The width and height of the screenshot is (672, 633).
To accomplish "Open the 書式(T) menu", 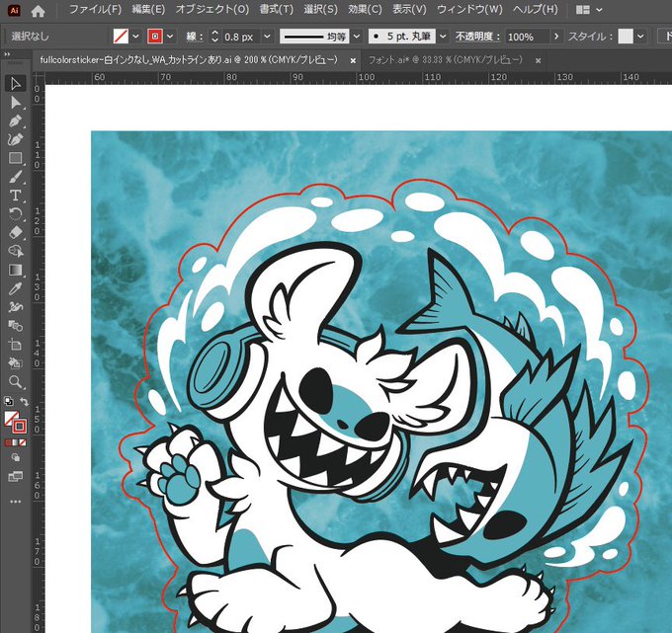I will [276, 10].
